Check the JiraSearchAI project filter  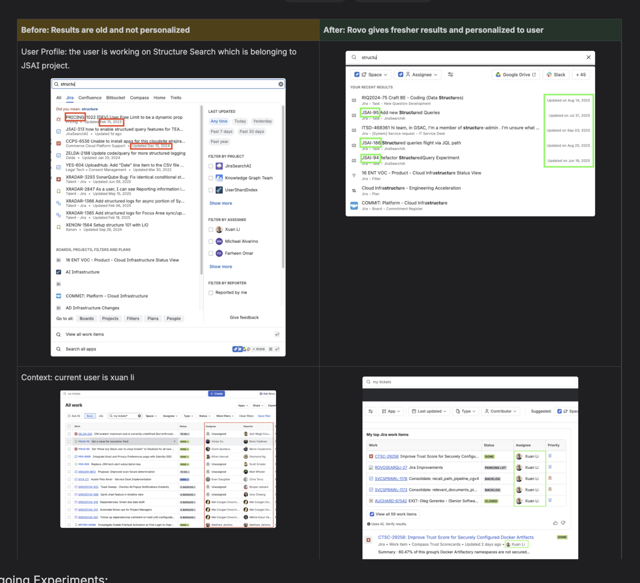tap(211, 166)
